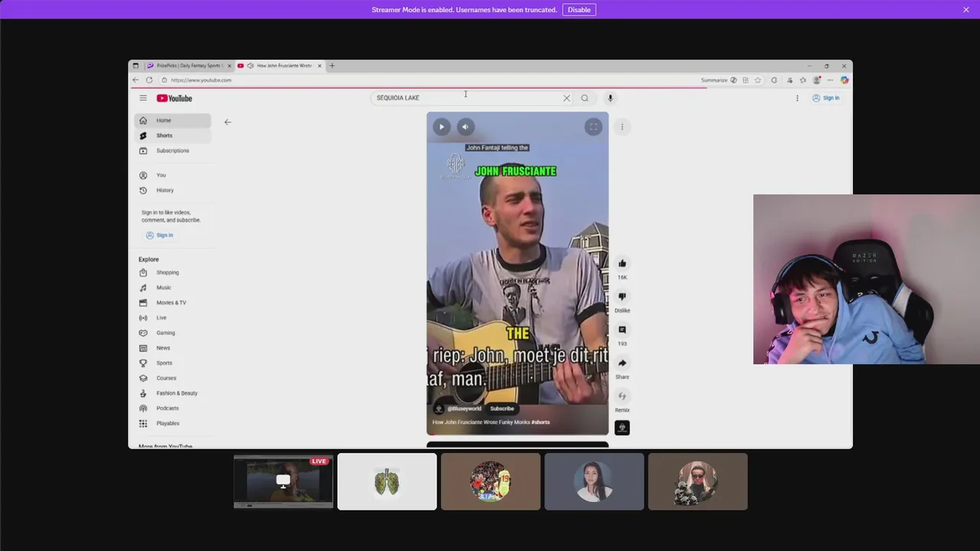Image resolution: width=980 pixels, height=551 pixels.
Task: Explore the Gaming category
Action: pyautogui.click(x=172, y=333)
